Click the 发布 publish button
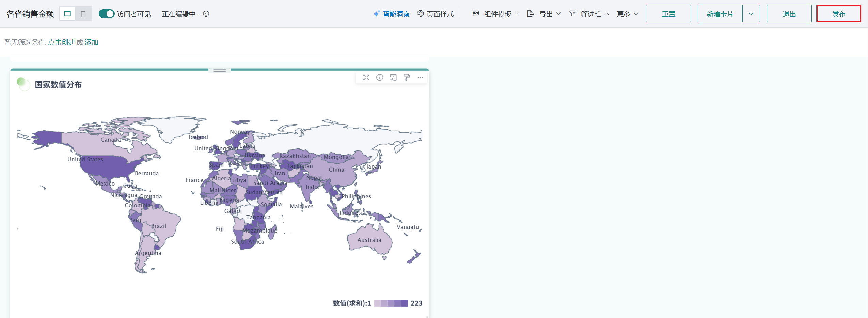868x318 pixels. coord(838,14)
